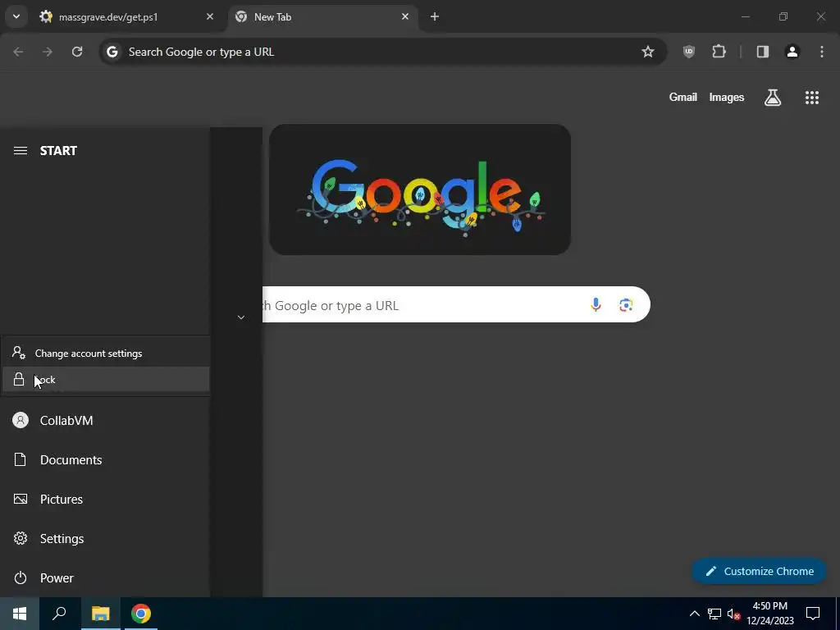Reload the page in Chrome
Viewport: 840px width, 630px height.
pyautogui.click(x=77, y=52)
